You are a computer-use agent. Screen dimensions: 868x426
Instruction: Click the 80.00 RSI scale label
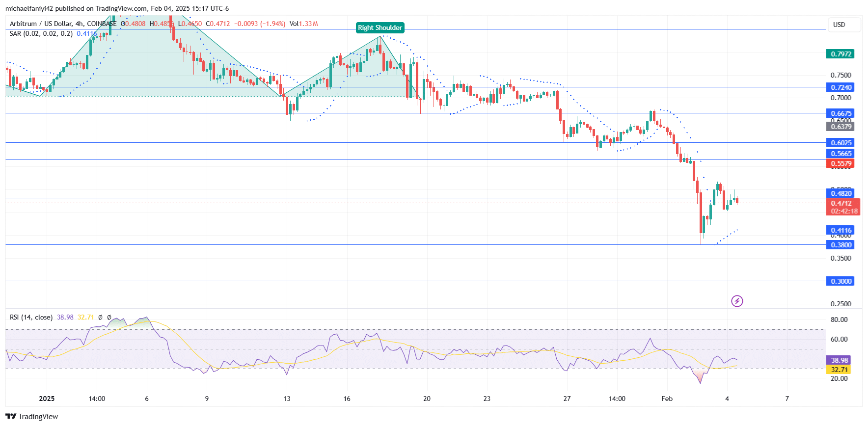839,319
